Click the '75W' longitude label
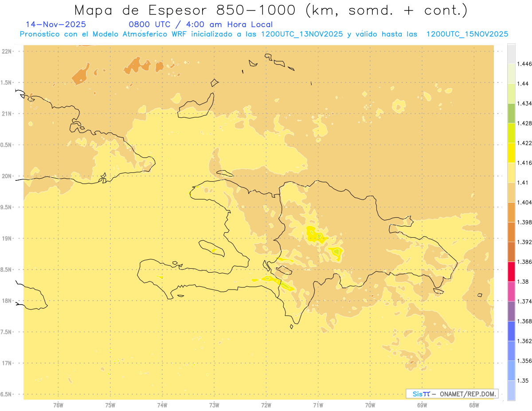 [x=110, y=405]
